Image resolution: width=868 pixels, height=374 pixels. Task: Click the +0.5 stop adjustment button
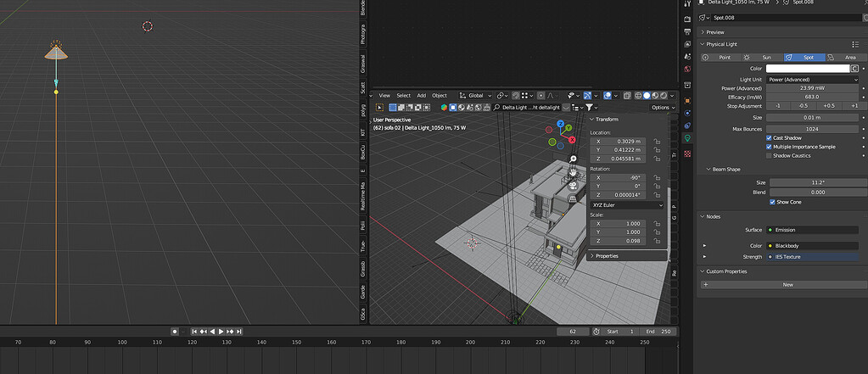[x=828, y=106]
